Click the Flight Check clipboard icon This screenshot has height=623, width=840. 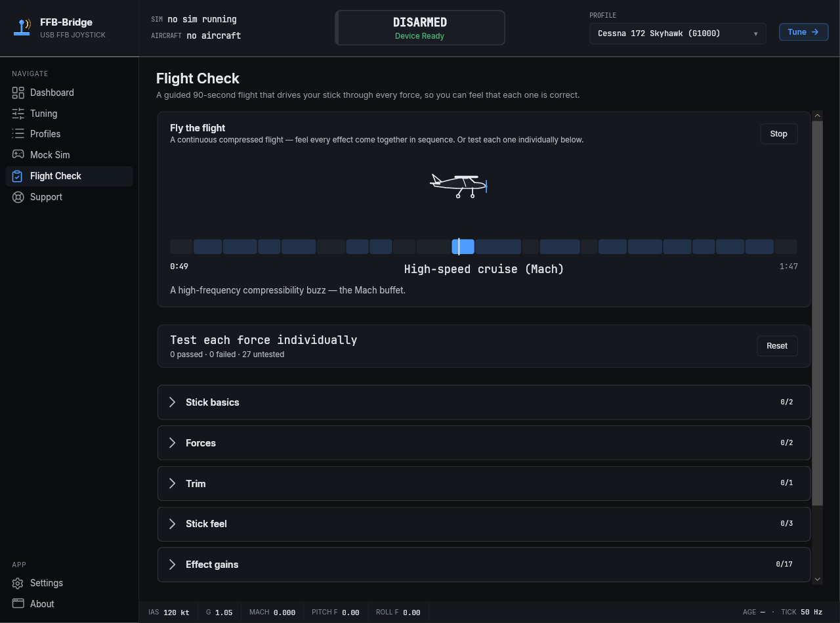(18, 176)
